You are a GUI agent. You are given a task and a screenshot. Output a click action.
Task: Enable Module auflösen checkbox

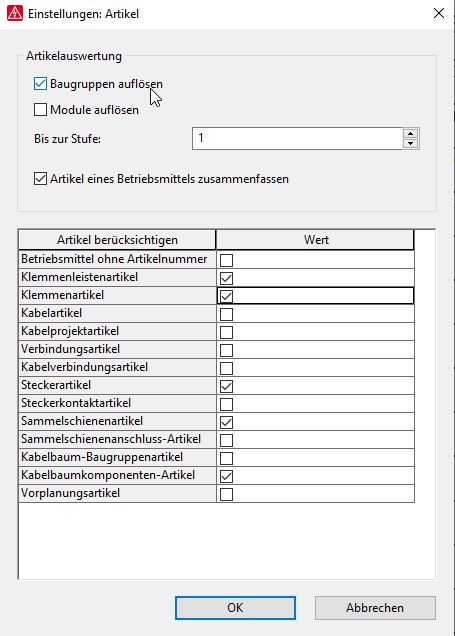point(40,110)
